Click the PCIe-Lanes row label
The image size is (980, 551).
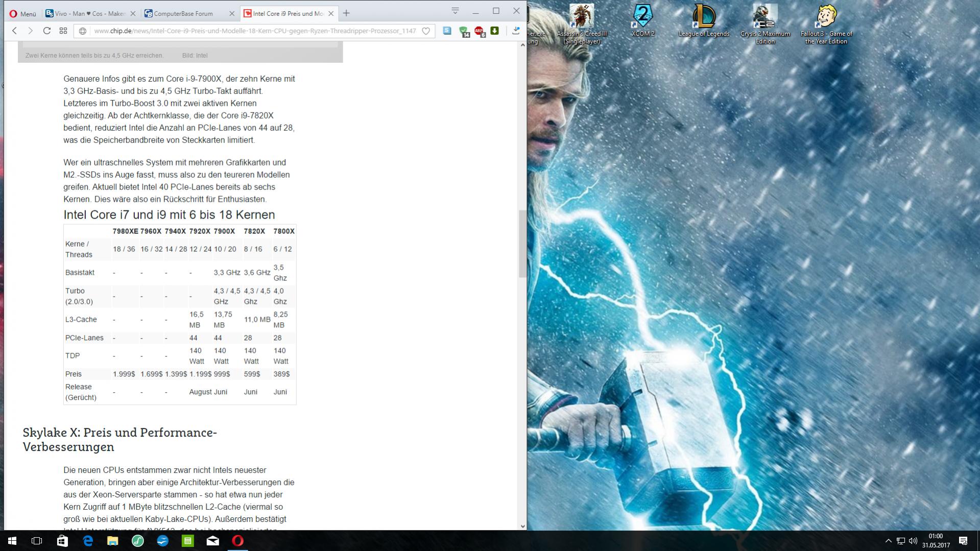84,338
